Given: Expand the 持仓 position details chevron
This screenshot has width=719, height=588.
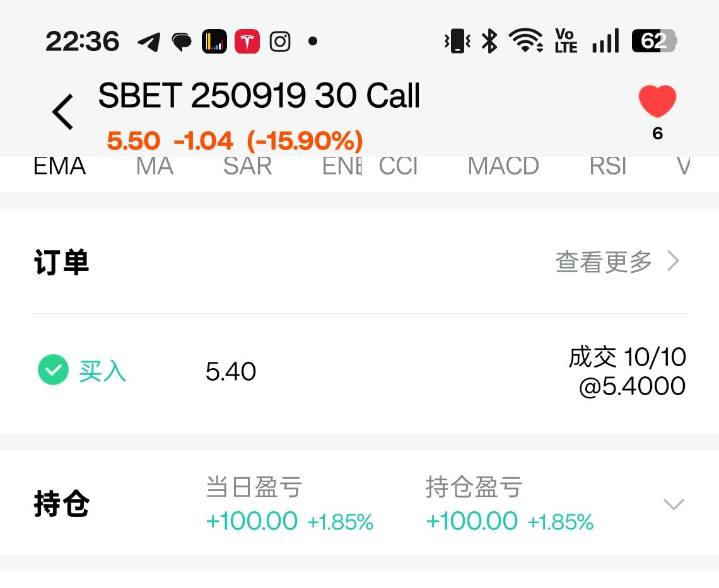Looking at the screenshot, I should click(x=674, y=504).
